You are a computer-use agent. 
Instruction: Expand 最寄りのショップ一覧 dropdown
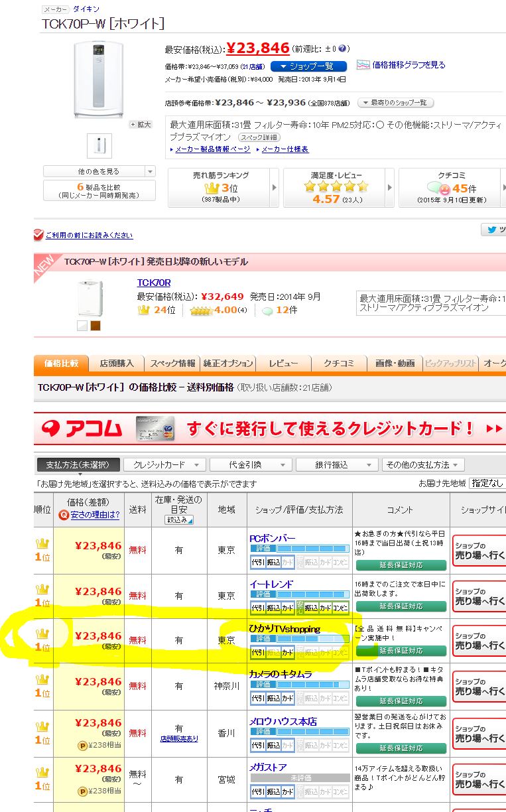(x=396, y=103)
